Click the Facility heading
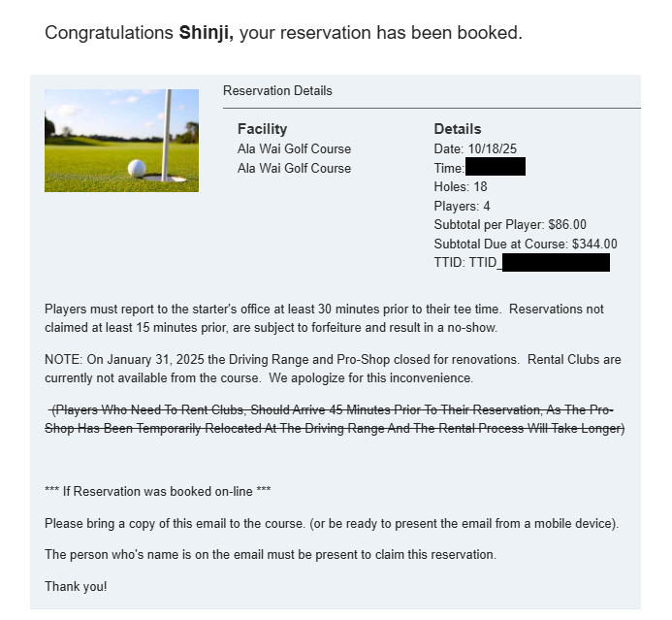 pos(262,129)
